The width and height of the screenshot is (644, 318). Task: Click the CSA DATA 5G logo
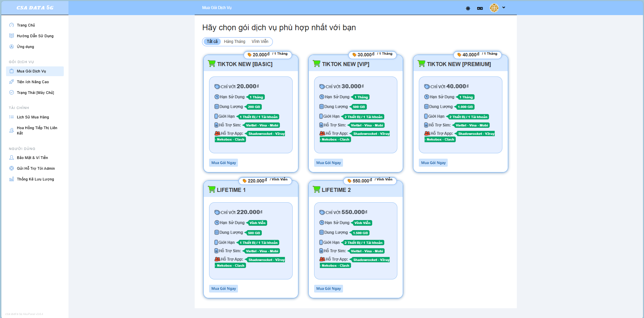(35, 8)
